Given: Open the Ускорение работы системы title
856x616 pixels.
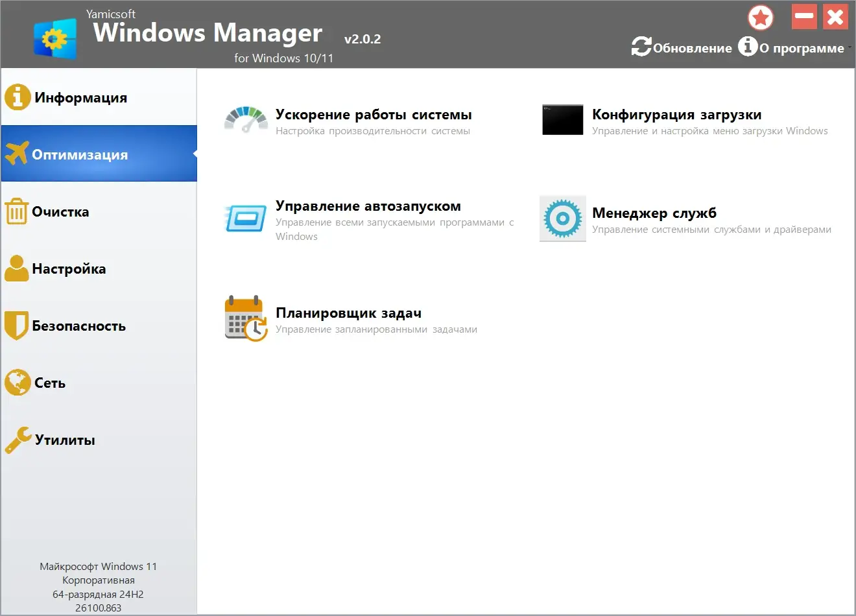Looking at the screenshot, I should point(374,115).
